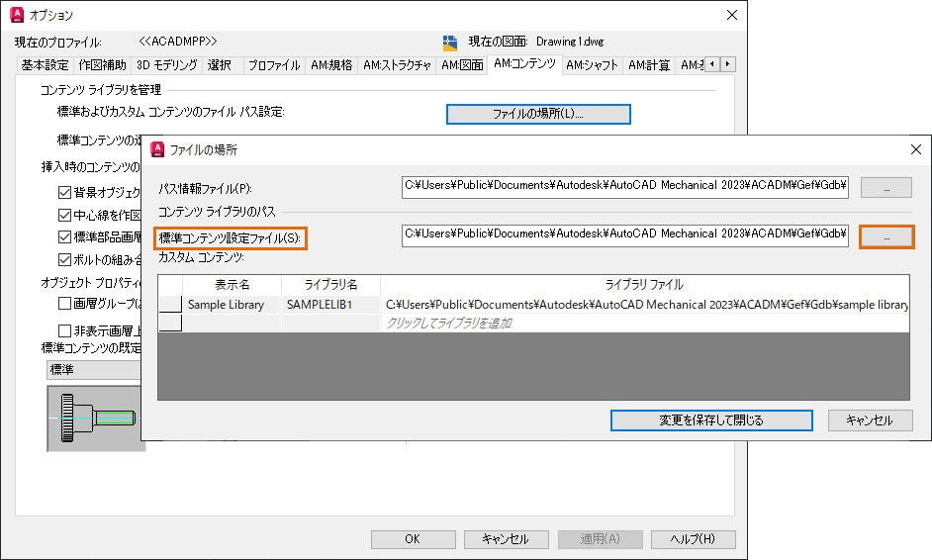Viewport: 932px width, 560px height.
Task: Click キャンセル in the オプション window
Action: coord(506,539)
